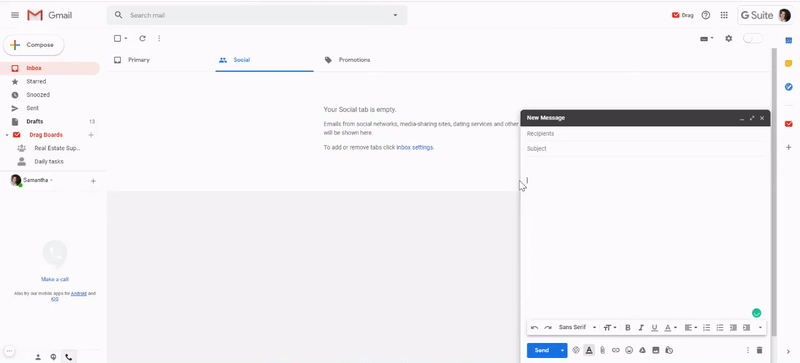Open the text align dropdown
This screenshot has height=363, width=800.
[x=691, y=328]
